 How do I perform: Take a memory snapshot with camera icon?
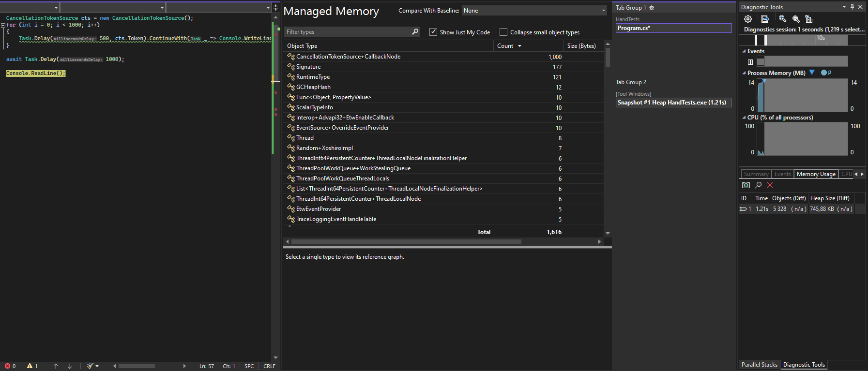click(x=746, y=185)
